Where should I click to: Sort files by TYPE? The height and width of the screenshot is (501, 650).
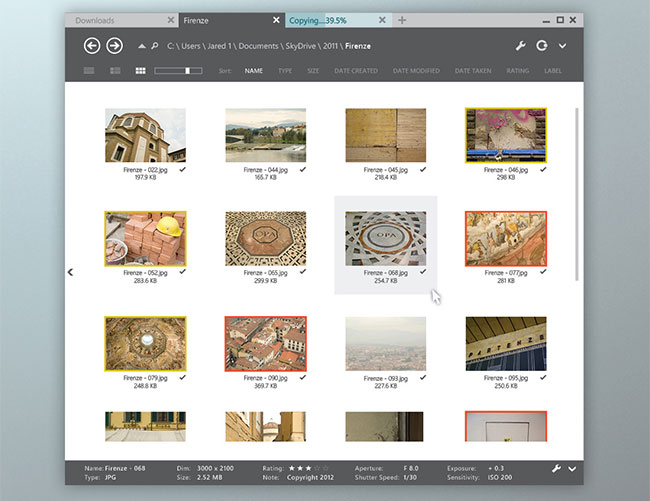pyautogui.click(x=285, y=71)
